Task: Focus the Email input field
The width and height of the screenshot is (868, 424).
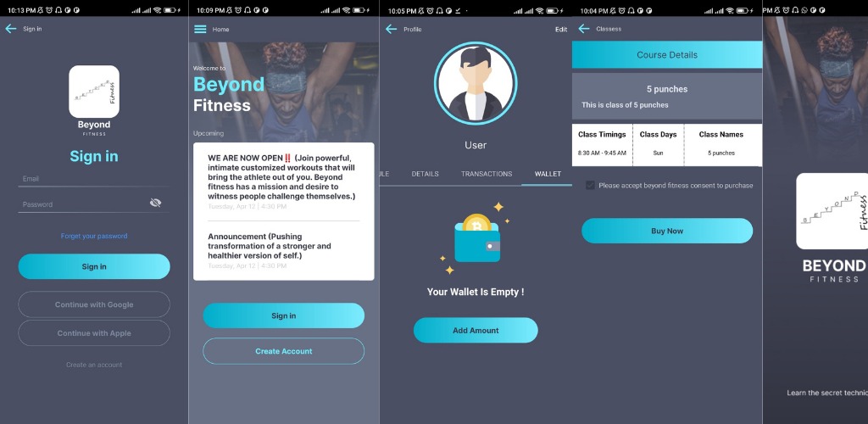Action: [94, 179]
